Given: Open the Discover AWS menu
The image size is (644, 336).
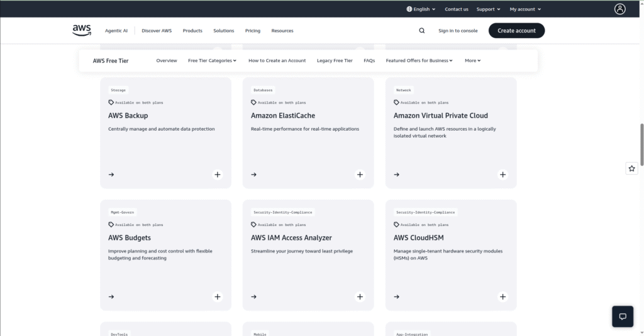Looking at the screenshot, I should click(x=157, y=31).
